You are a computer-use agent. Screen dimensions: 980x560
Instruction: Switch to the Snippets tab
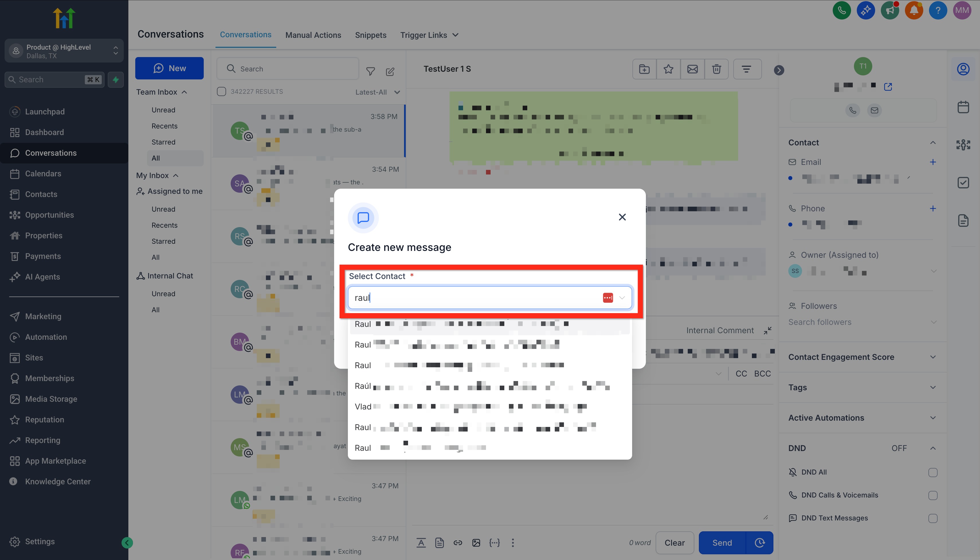[371, 35]
